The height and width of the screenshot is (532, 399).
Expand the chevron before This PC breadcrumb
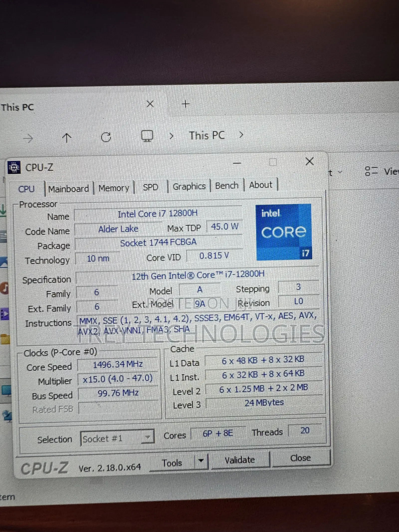pyautogui.click(x=171, y=136)
